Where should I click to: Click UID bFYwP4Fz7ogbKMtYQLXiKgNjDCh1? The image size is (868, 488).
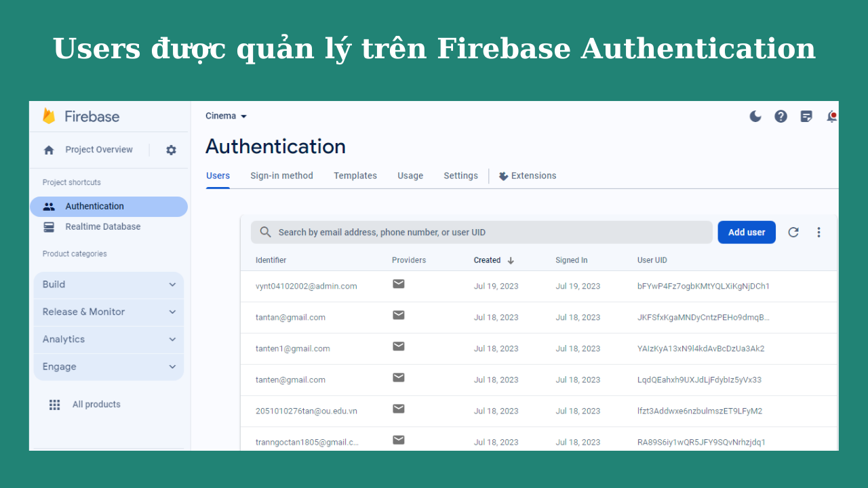[x=703, y=287]
